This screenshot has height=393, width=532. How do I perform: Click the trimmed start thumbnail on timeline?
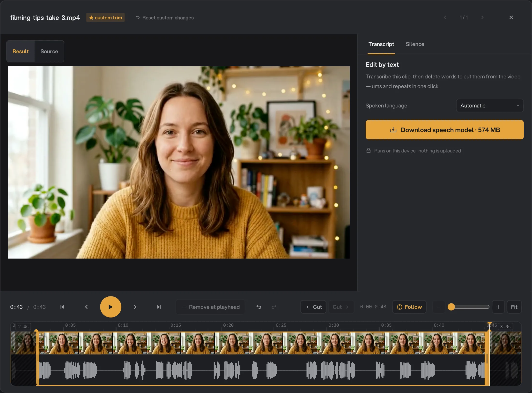24,343
